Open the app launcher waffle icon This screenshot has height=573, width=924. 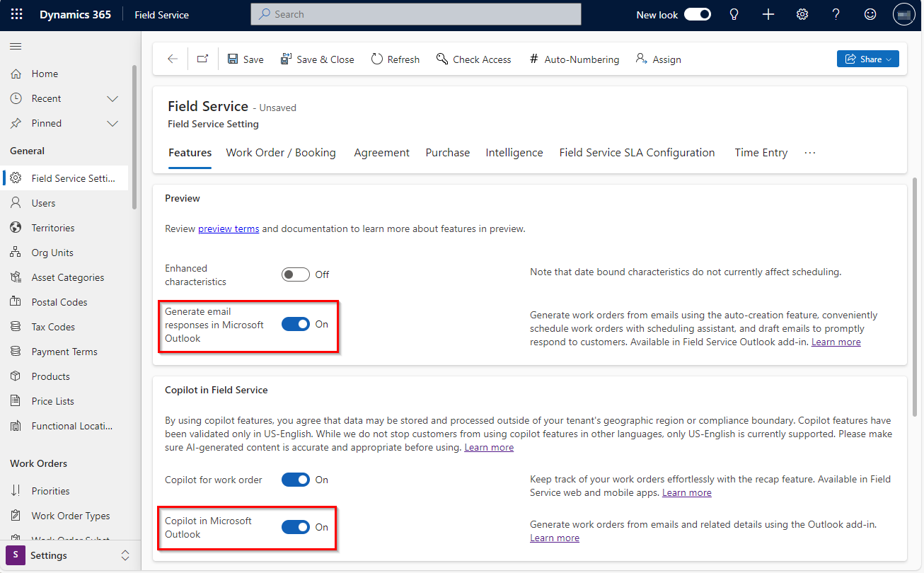click(16, 14)
